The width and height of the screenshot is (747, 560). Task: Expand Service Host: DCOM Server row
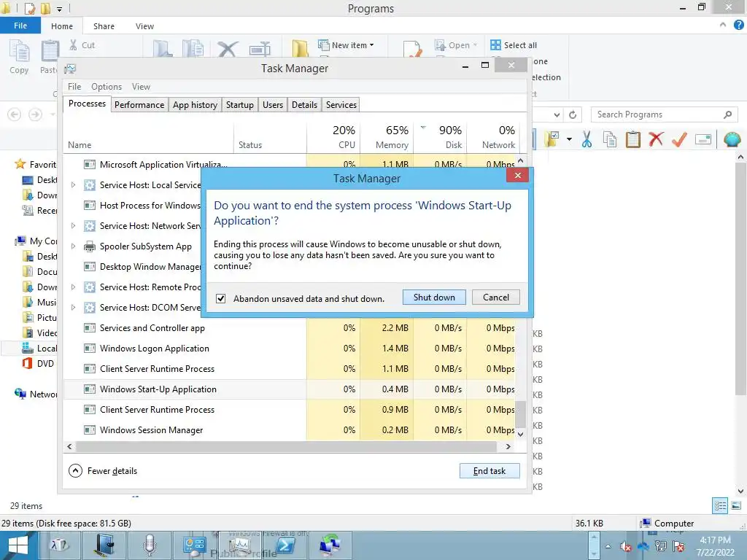click(73, 308)
